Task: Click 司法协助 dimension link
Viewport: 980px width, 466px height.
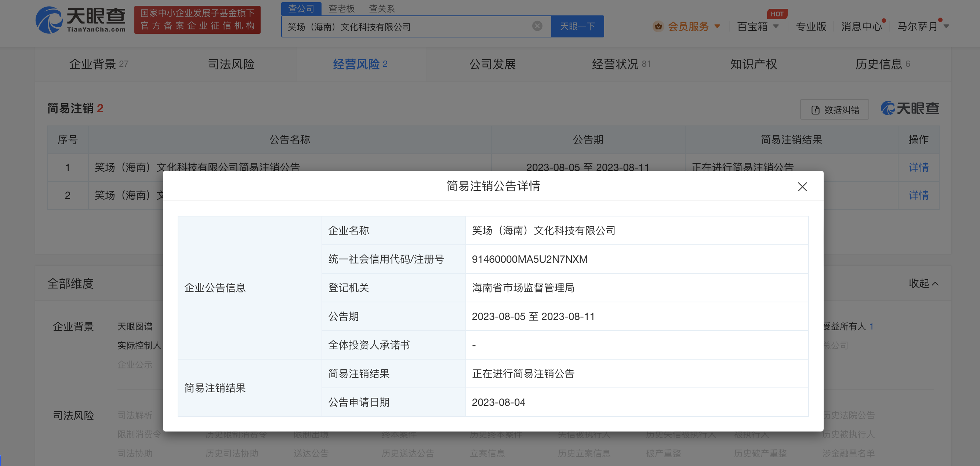Action: [x=135, y=453]
